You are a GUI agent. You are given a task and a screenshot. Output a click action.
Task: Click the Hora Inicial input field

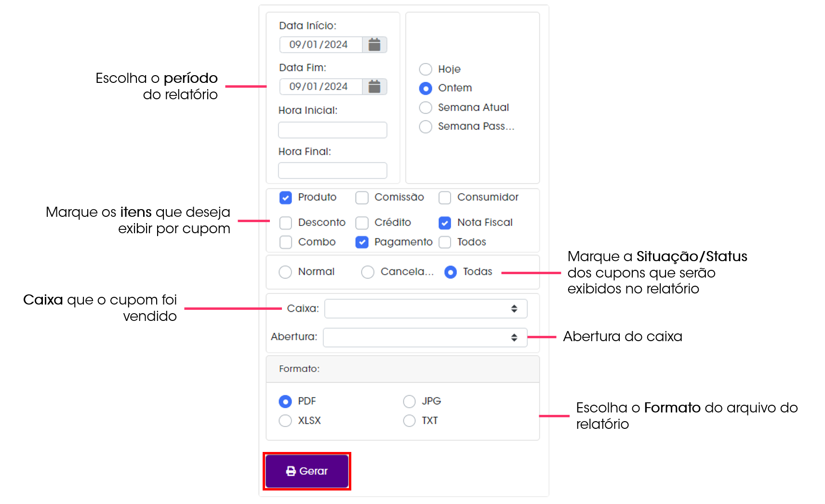(333, 130)
